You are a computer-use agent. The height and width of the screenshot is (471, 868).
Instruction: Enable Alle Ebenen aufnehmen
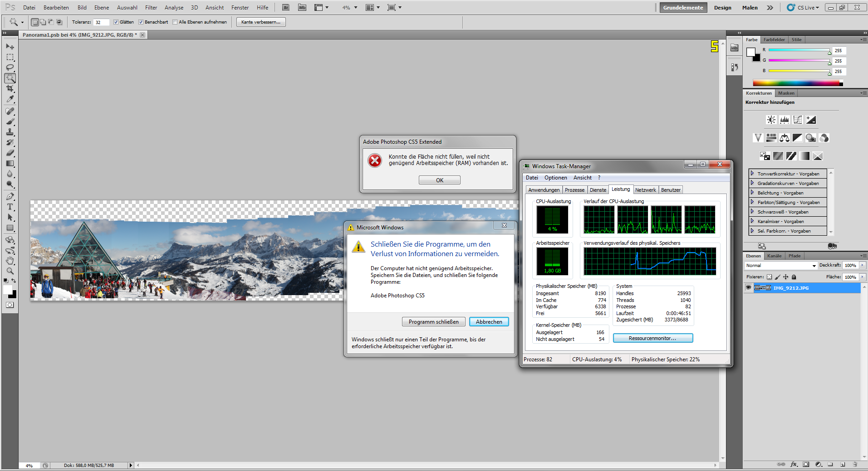click(175, 22)
